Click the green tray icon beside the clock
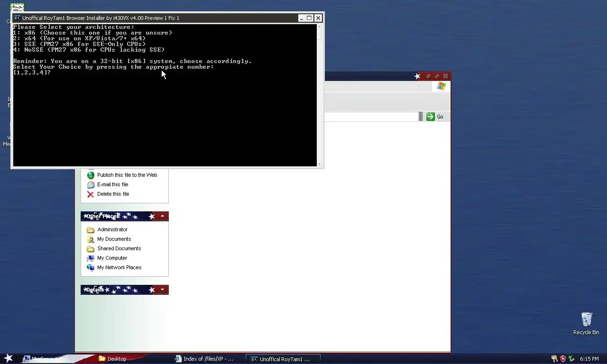The image size is (607, 364). pyautogui.click(x=571, y=359)
